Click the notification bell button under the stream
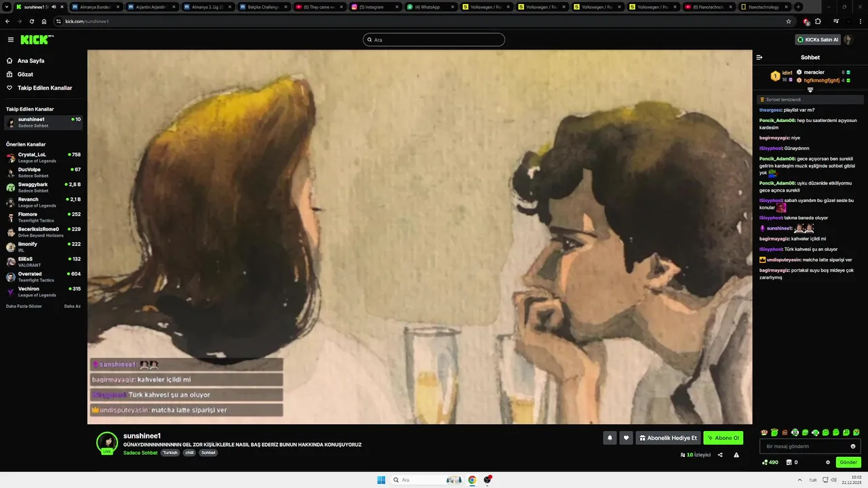This screenshot has width=868, height=488. tap(610, 438)
